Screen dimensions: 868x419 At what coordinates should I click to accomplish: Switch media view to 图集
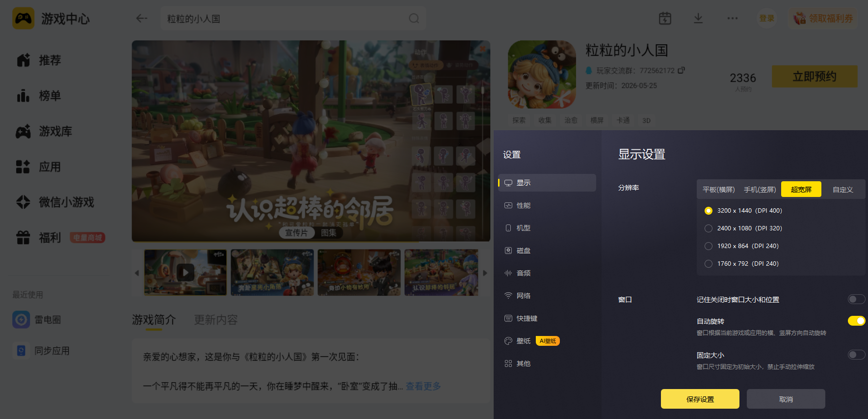click(x=329, y=233)
